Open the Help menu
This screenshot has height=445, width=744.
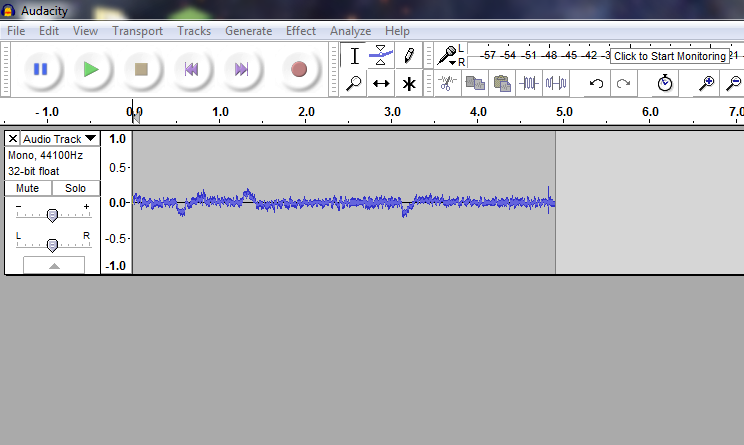point(397,31)
